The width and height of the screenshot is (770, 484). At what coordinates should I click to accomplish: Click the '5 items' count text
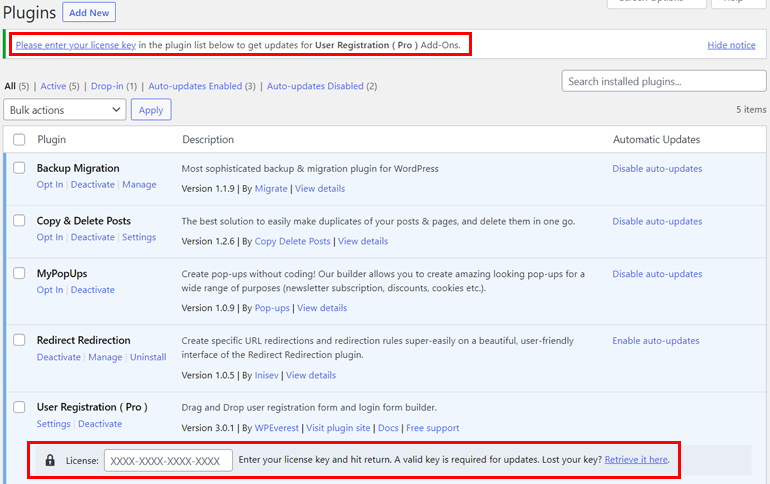(x=751, y=109)
